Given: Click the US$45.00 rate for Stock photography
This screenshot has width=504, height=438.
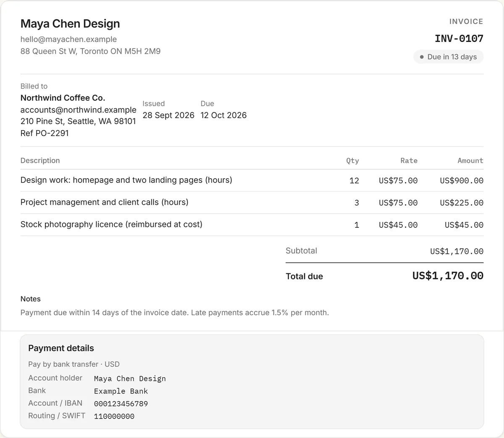Looking at the screenshot, I should tap(398, 225).
